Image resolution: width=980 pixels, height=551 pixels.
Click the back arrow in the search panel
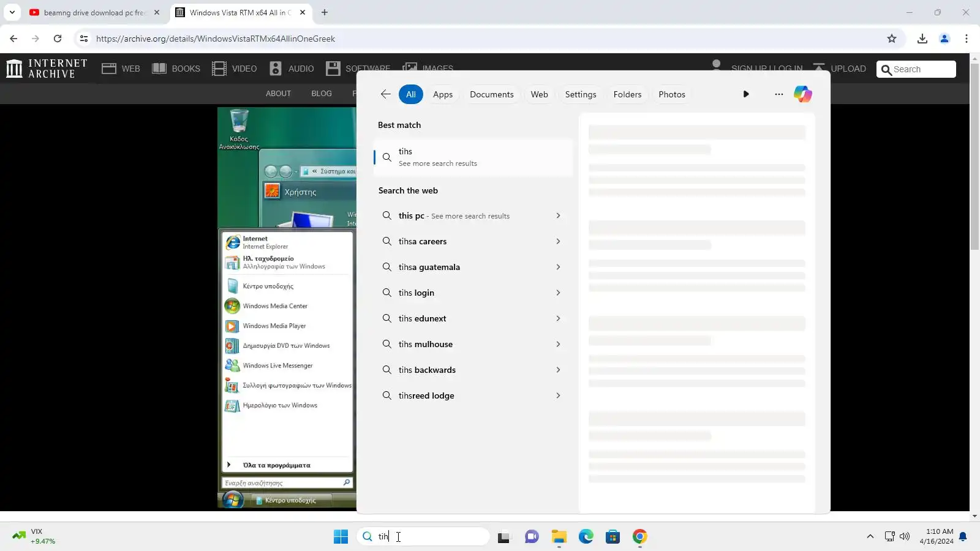click(x=385, y=94)
